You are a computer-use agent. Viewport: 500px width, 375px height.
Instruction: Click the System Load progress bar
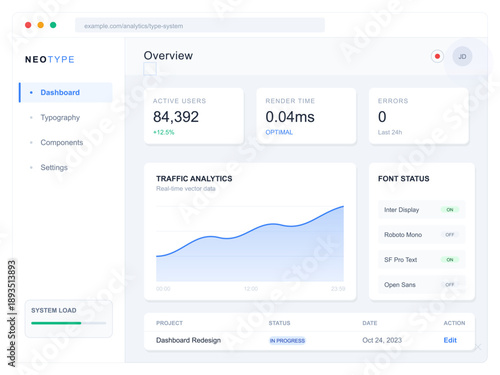click(68, 323)
